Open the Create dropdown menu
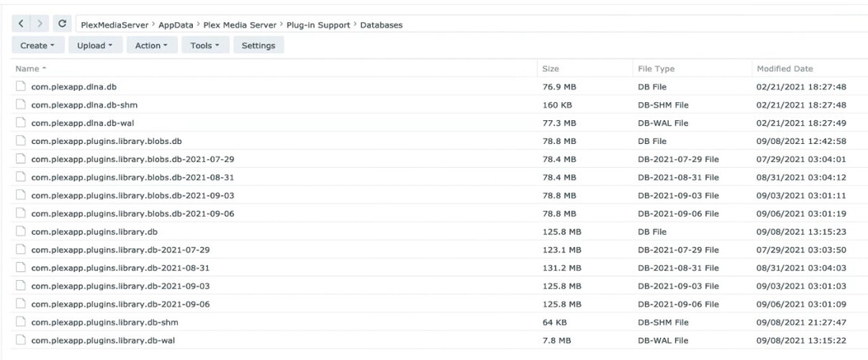This screenshot has height=360, width=868. click(x=37, y=46)
